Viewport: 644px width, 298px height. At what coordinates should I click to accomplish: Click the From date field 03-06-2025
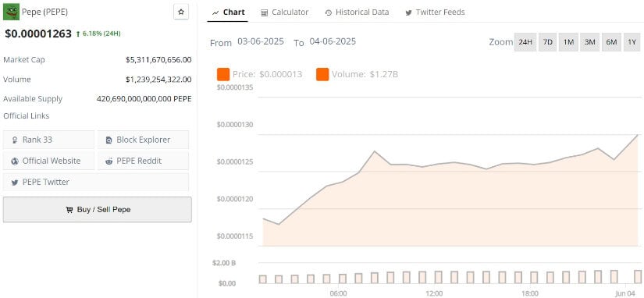point(261,41)
